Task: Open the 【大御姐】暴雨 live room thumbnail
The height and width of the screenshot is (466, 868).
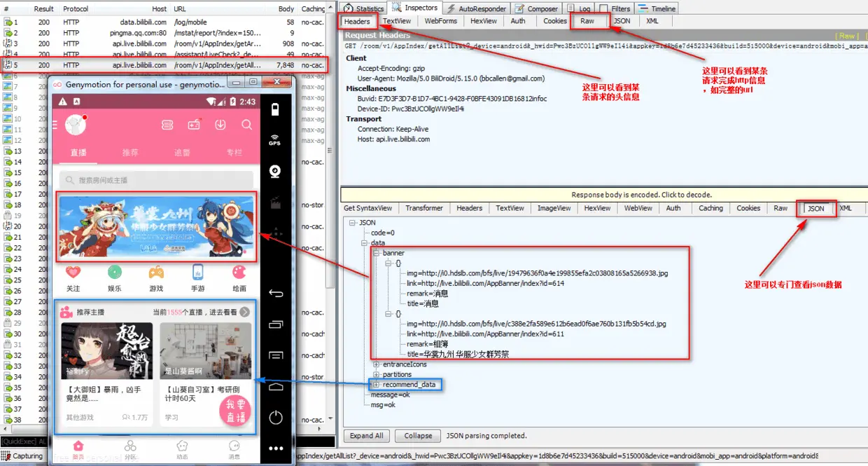Action: (x=107, y=350)
